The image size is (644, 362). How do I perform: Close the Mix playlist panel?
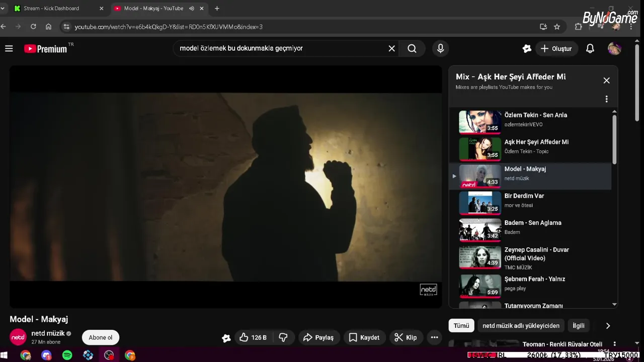606,80
